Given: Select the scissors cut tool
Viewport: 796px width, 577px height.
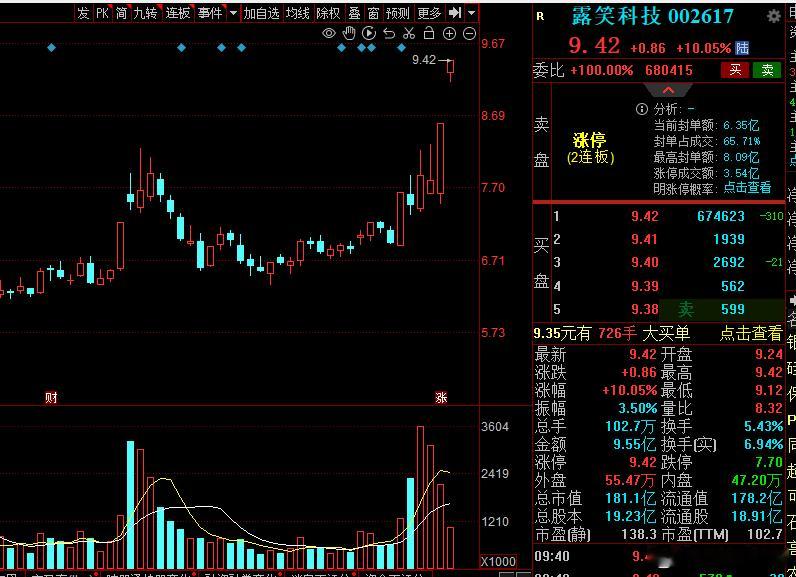Looking at the screenshot, I should 409,33.
